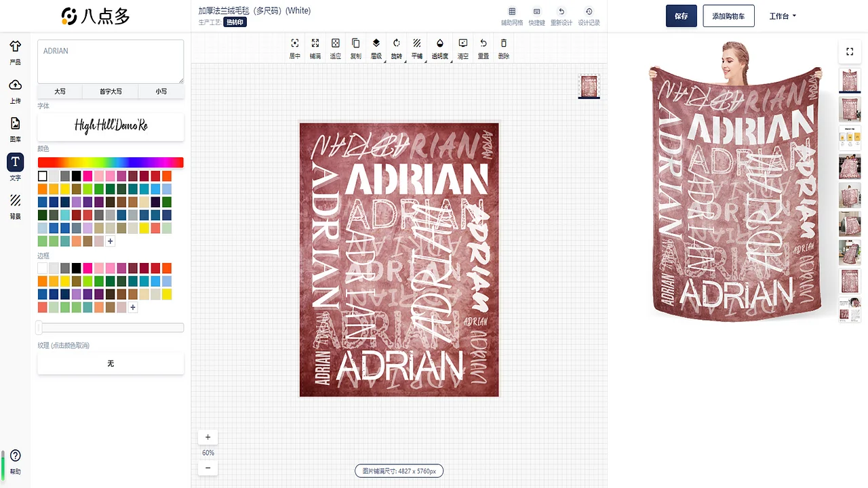Delete the design using 删除 icon
868x488 pixels.
(502, 47)
